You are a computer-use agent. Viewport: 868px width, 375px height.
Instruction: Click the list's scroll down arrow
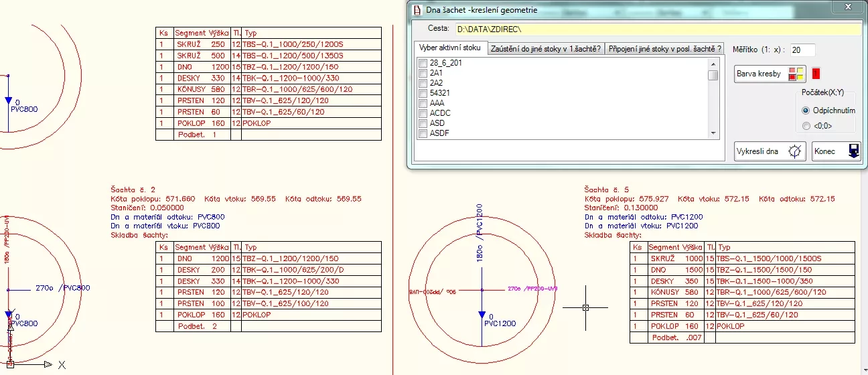(x=713, y=133)
